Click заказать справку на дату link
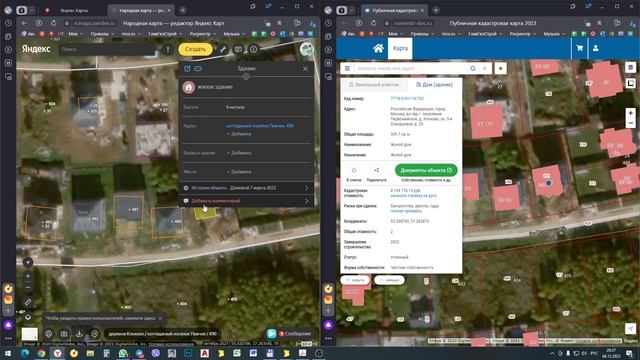 [413, 196]
